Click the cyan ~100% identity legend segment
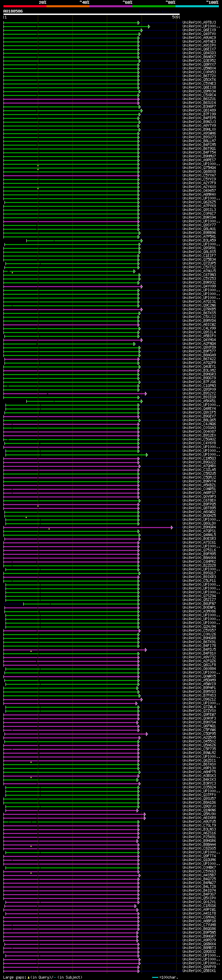 [197, 6]
